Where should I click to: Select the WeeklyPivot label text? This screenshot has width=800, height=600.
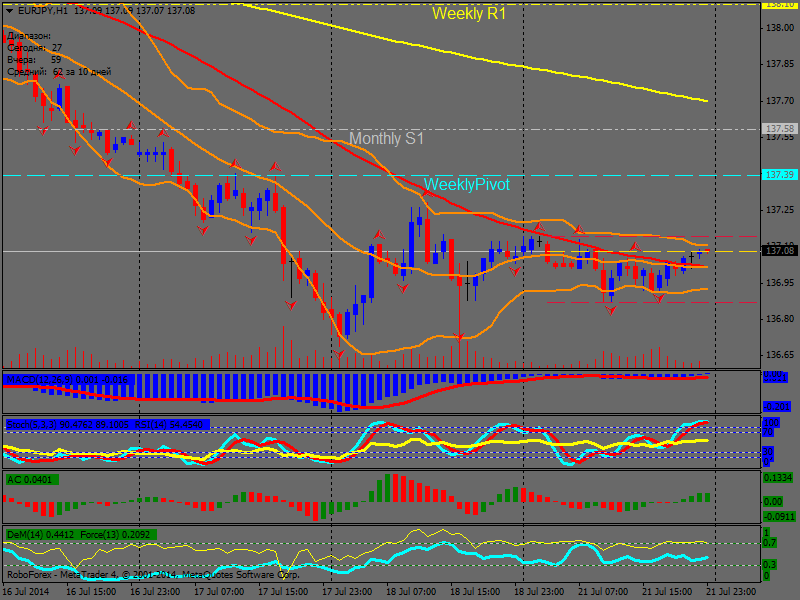(466, 185)
